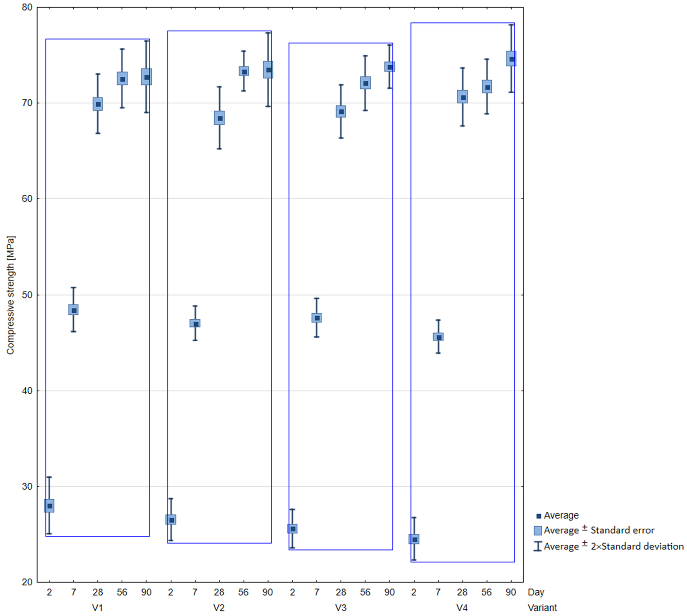Click the V3 day 28 average marker
This screenshot has width=687, height=616.
(x=341, y=112)
